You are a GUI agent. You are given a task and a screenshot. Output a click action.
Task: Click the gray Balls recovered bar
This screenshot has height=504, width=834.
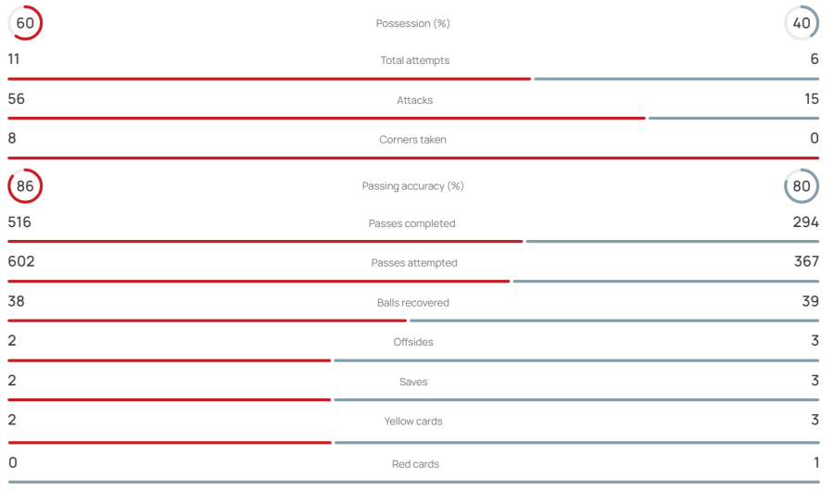pyautogui.click(x=614, y=321)
